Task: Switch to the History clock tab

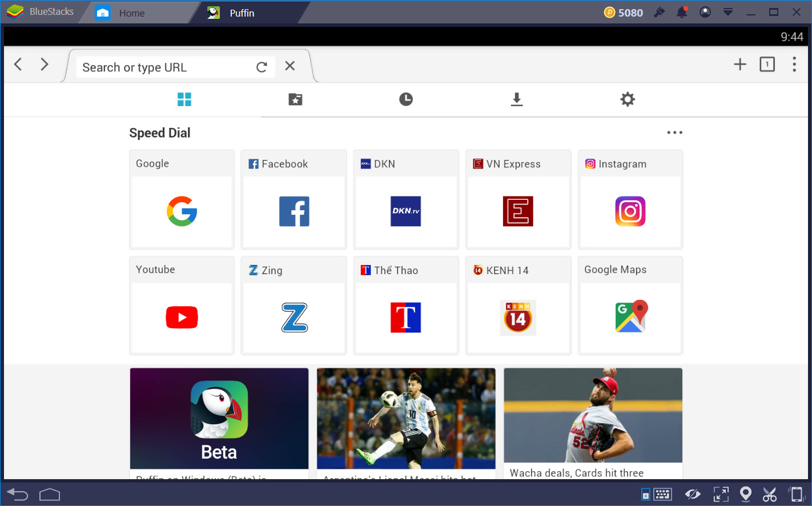Action: tap(406, 99)
